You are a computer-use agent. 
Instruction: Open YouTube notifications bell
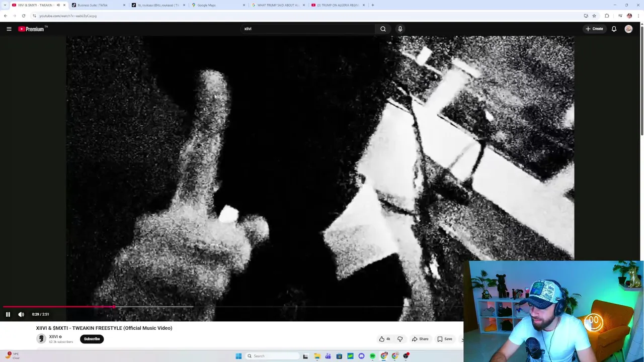click(614, 29)
